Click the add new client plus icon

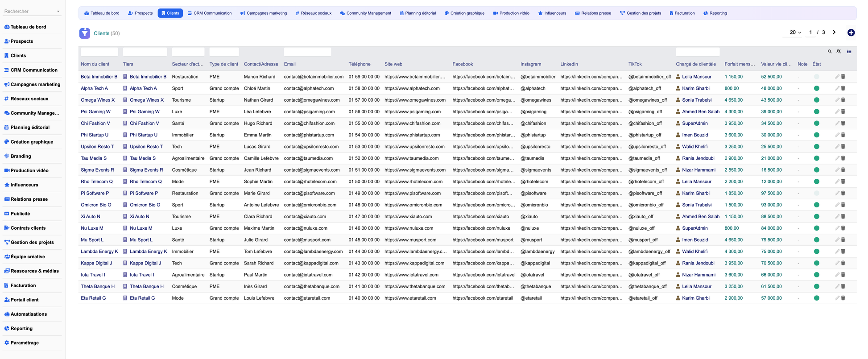click(851, 33)
